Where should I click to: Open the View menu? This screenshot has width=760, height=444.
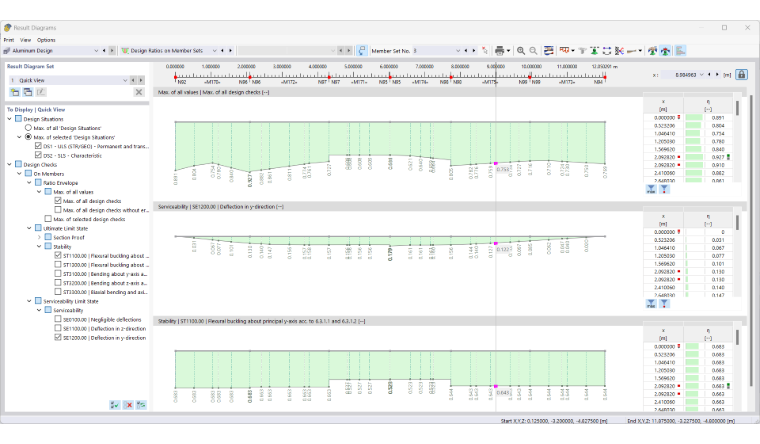(25, 40)
